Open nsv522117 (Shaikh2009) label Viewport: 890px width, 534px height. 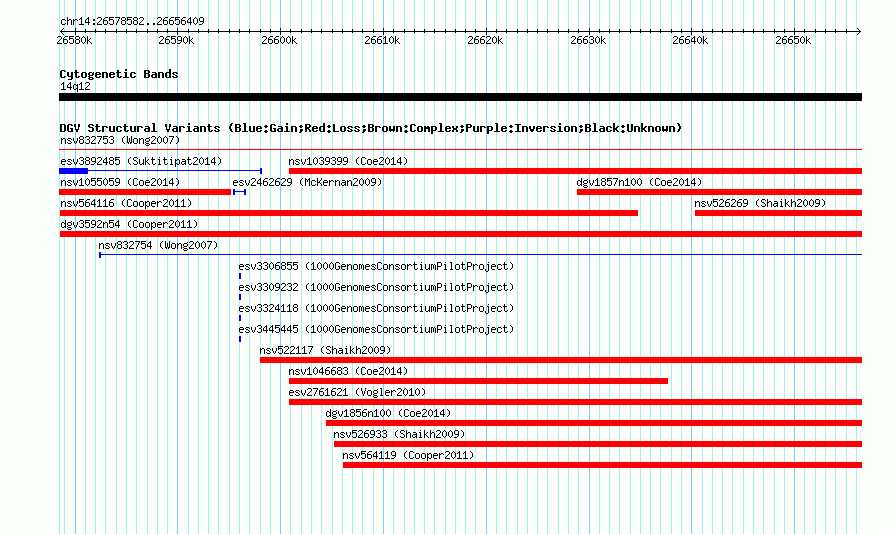point(325,350)
